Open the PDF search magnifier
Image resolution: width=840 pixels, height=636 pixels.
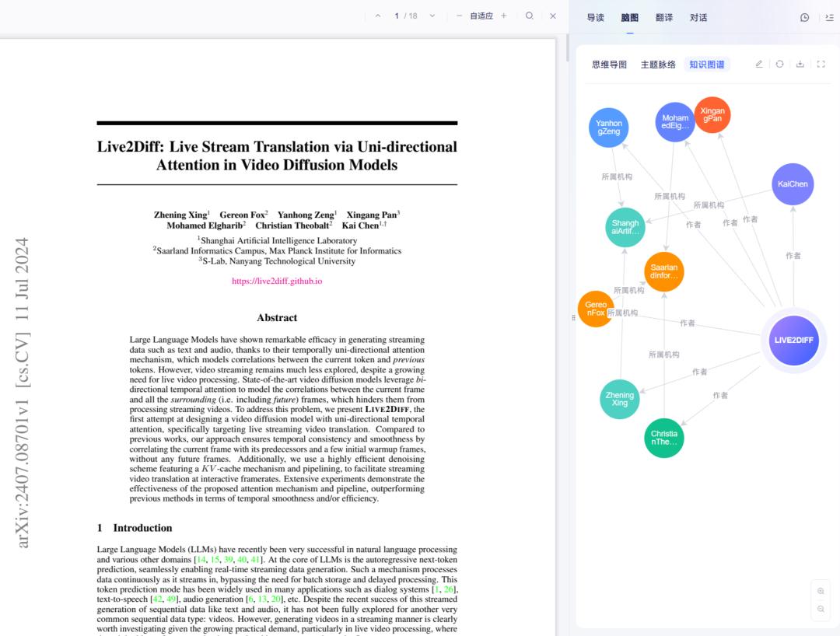click(530, 16)
